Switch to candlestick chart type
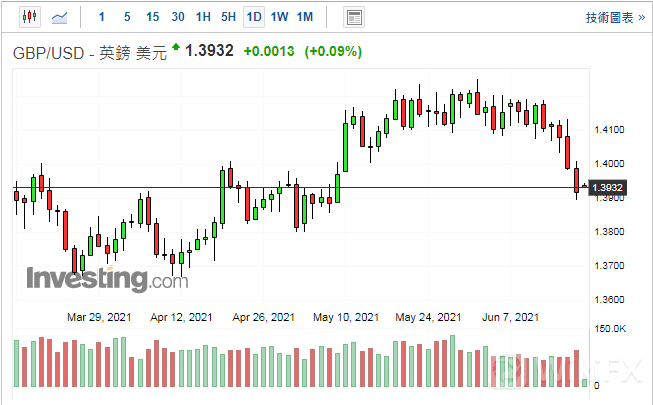Screen dimensions: 653x405 [x=28, y=17]
